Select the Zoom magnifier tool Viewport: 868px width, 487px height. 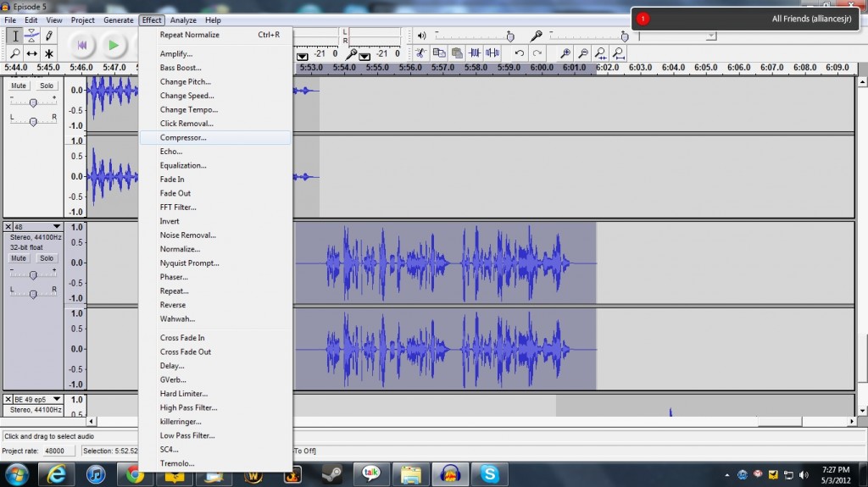click(x=15, y=53)
